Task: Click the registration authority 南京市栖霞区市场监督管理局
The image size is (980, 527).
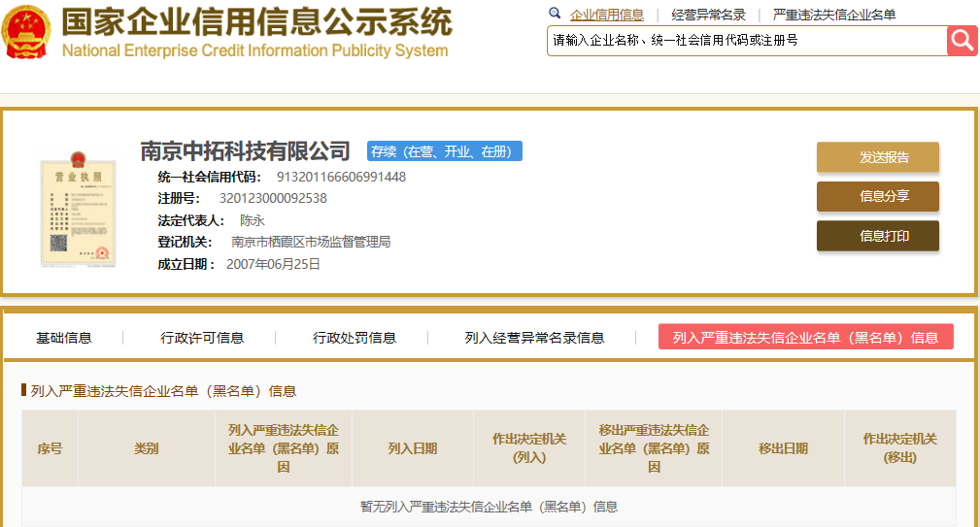Action: coord(311,242)
